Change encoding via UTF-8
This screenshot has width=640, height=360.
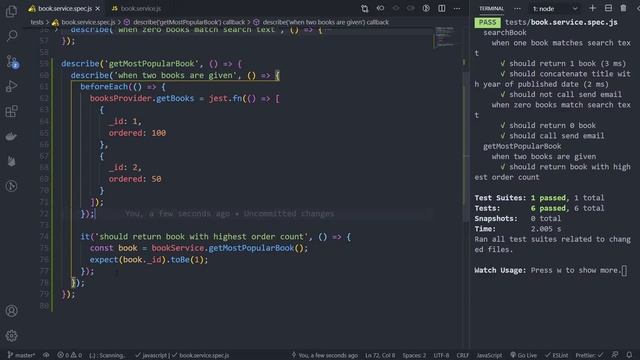441,355
